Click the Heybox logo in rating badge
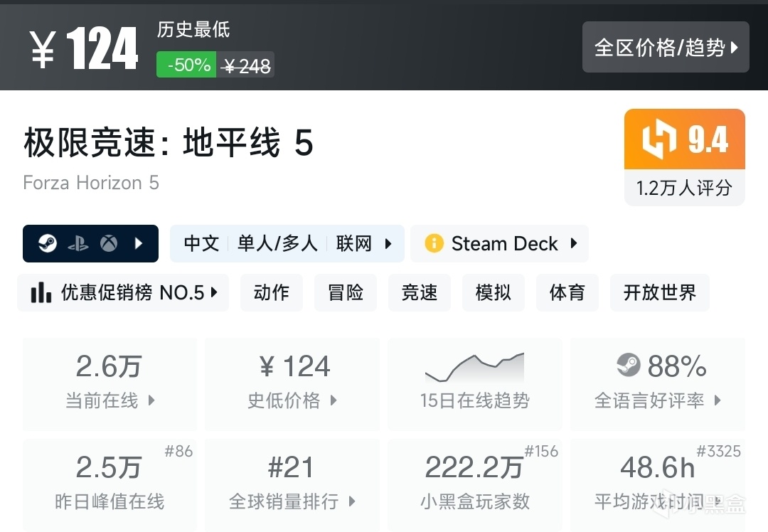Viewport: 768px width, 532px height. coord(658,140)
